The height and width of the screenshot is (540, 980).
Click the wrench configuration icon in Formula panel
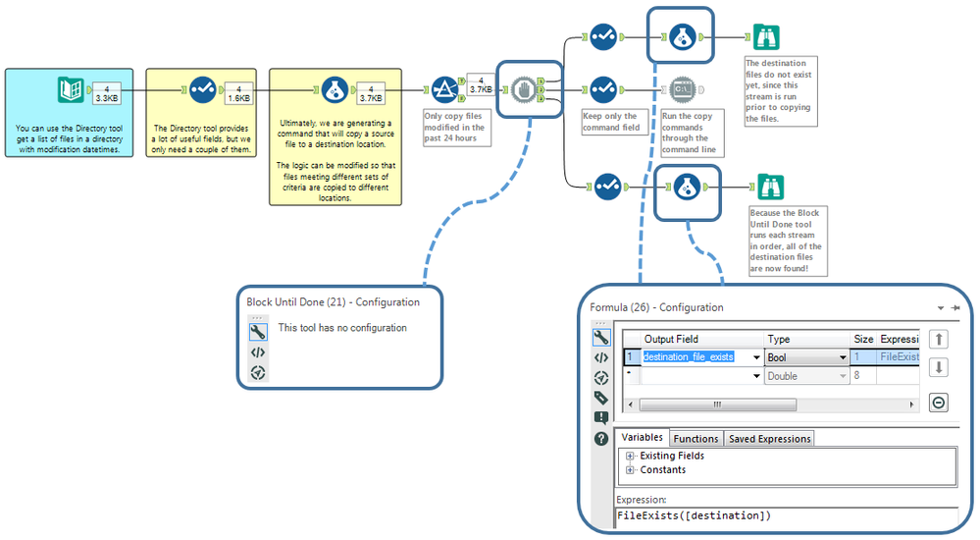pyautogui.click(x=600, y=338)
